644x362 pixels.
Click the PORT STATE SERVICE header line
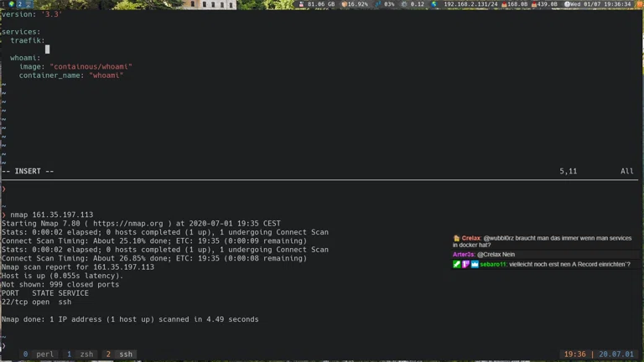45,293
